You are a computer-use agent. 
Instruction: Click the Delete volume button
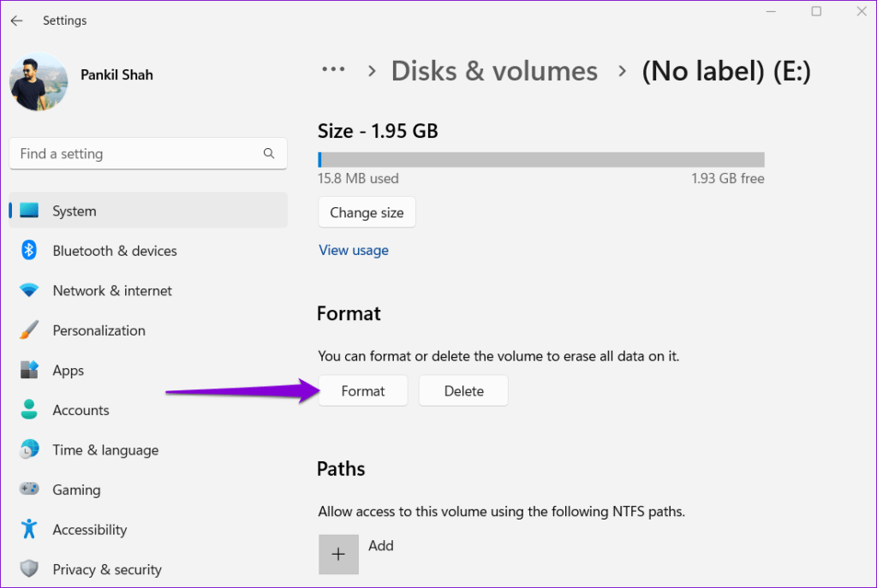463,390
